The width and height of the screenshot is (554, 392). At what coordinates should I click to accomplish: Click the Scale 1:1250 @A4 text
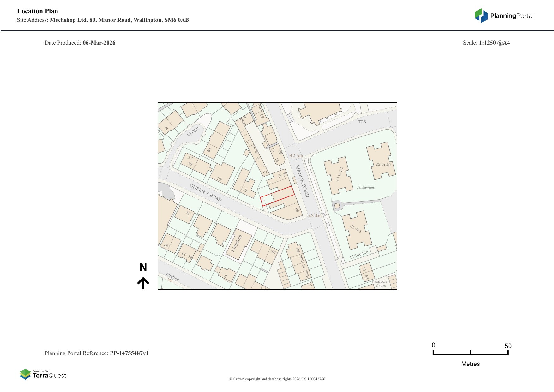[486, 43]
